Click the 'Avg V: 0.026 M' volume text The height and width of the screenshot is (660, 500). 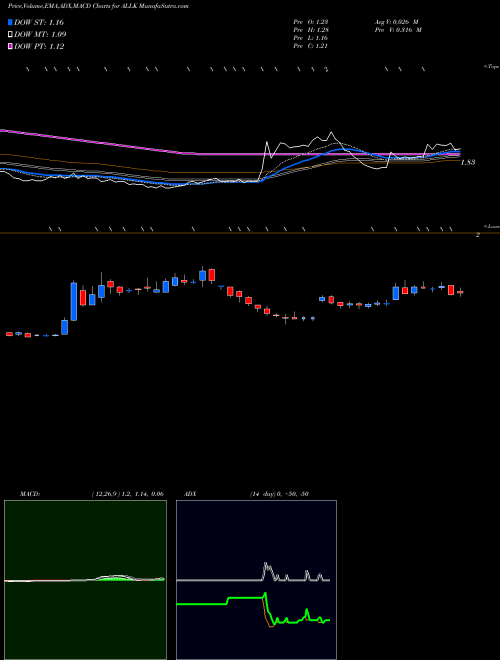click(x=396, y=22)
